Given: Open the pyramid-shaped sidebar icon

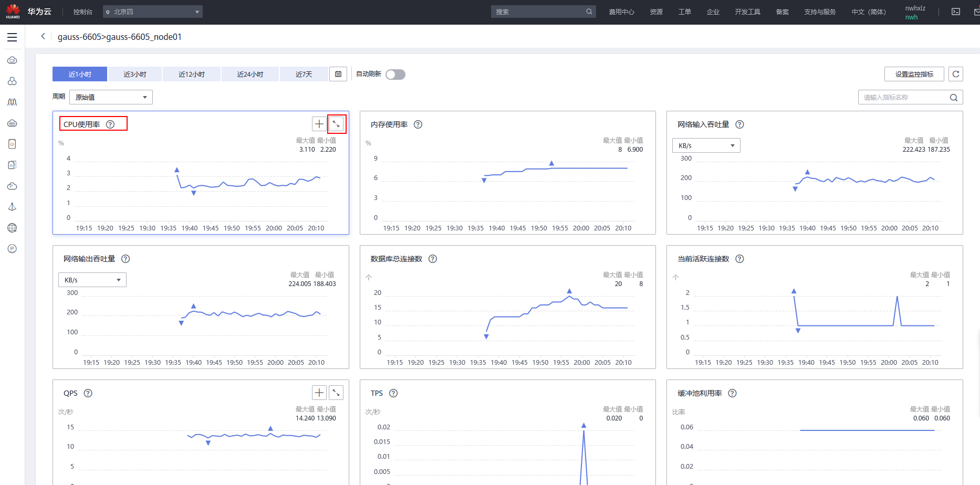Looking at the screenshot, I should click(12, 207).
